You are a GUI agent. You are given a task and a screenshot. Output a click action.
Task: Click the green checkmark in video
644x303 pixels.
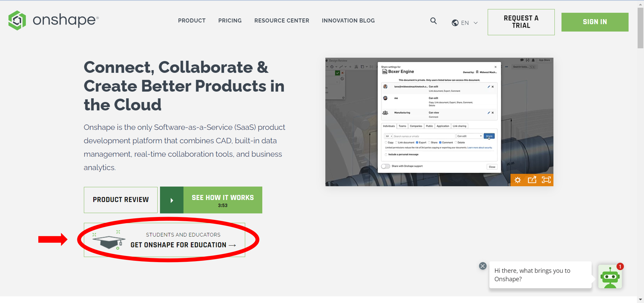(337, 73)
